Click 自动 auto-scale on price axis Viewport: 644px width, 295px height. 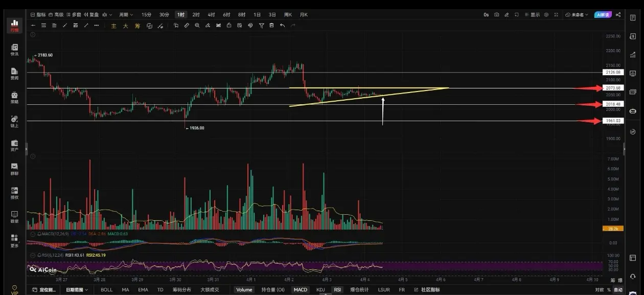(x=618, y=290)
